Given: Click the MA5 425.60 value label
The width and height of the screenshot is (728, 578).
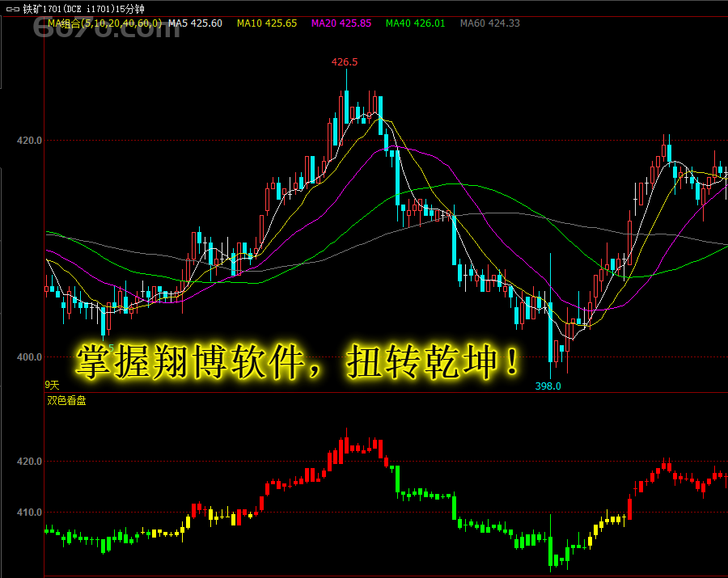Looking at the screenshot, I should coord(195,23).
